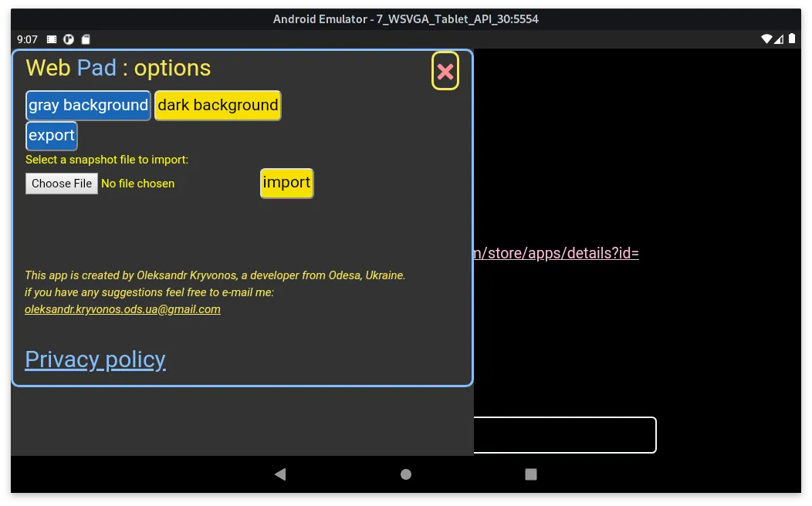
Task: Click 'if you have any suggestions' text line
Action: (x=149, y=292)
